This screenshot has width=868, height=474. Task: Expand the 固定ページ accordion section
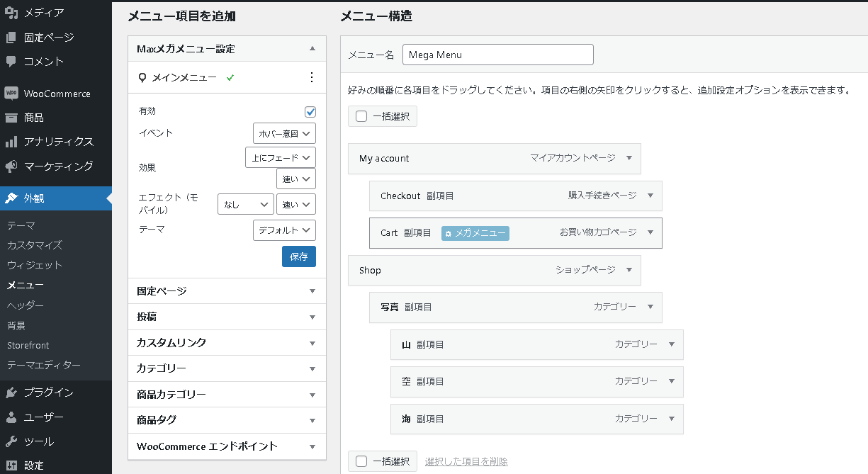tap(227, 291)
